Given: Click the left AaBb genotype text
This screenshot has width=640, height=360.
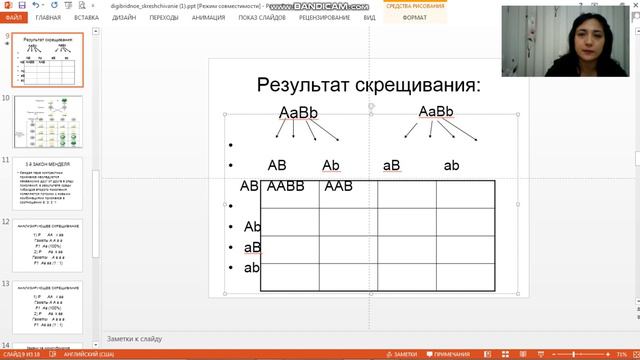Looking at the screenshot, I should [x=298, y=112].
